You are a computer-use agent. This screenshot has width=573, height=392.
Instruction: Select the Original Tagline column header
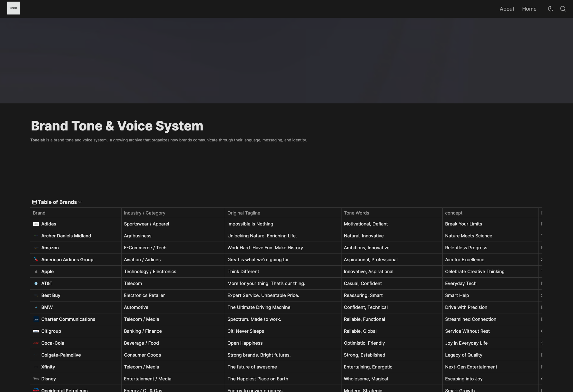pyautogui.click(x=243, y=213)
